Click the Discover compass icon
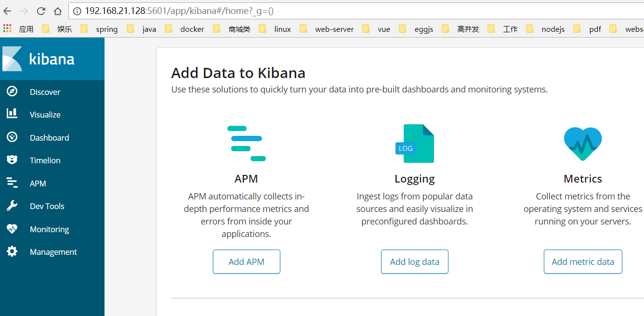644x316 pixels. tap(12, 92)
